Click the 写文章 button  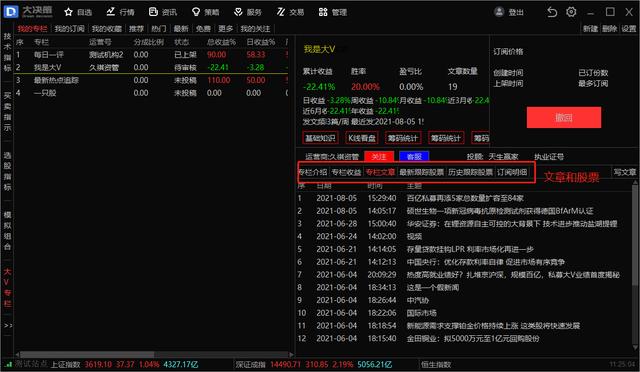click(625, 172)
